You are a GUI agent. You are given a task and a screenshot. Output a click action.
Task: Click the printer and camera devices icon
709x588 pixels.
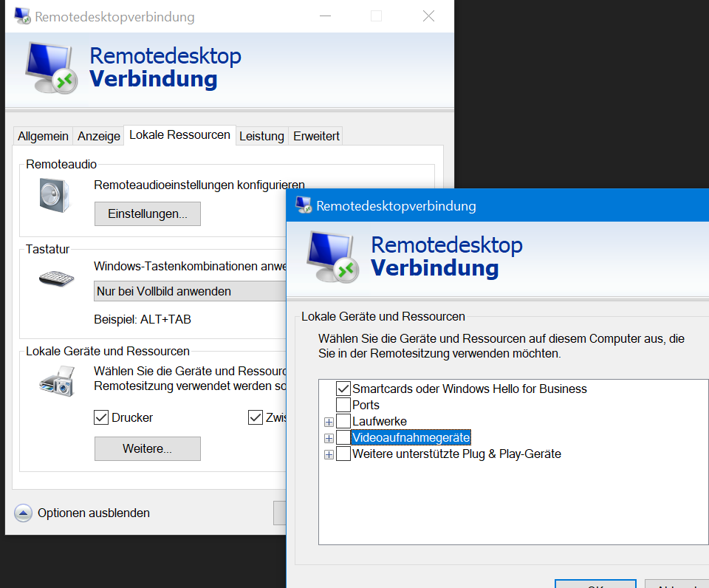[x=57, y=381]
